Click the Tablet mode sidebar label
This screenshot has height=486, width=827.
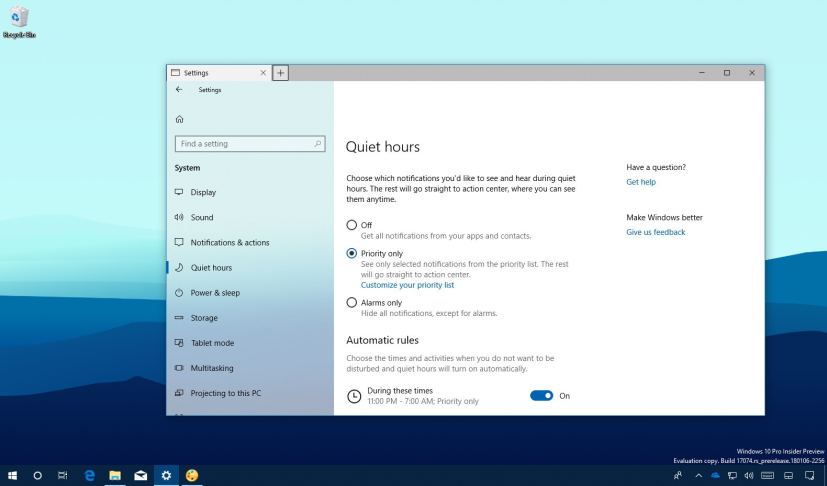(x=213, y=343)
